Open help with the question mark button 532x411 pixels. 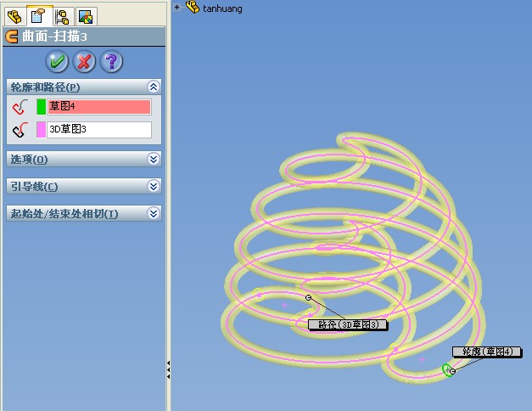tap(111, 61)
